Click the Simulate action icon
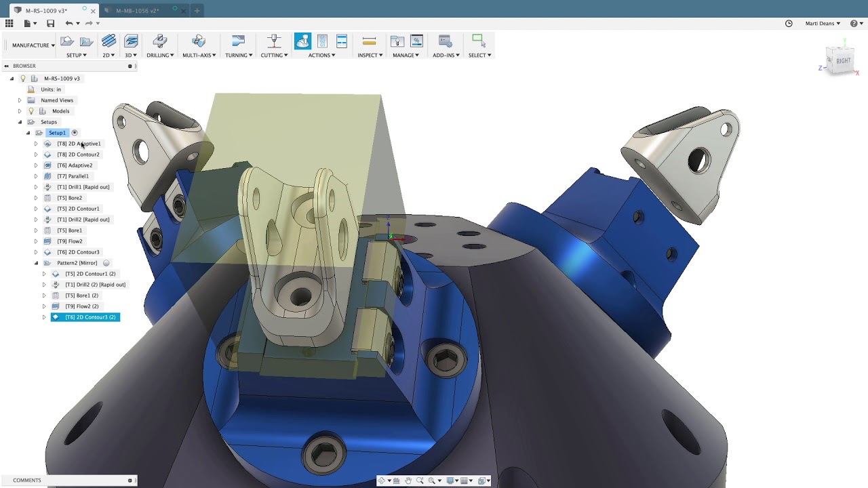This screenshot has width=868, height=488. tap(302, 41)
